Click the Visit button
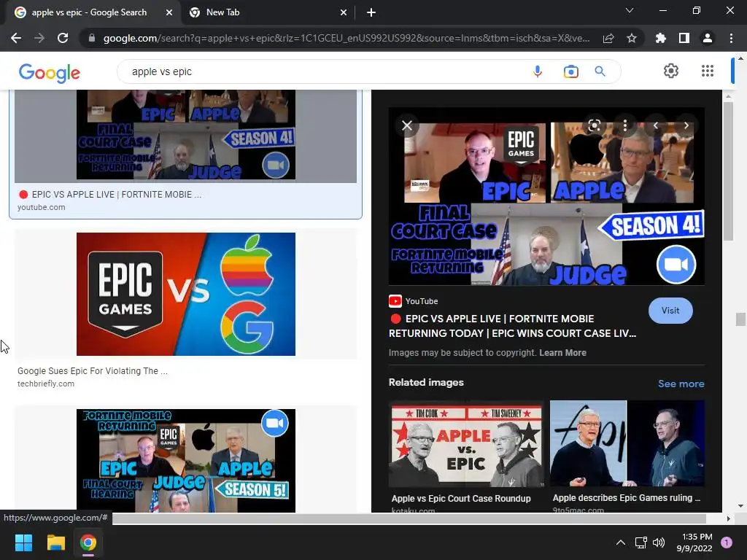The image size is (747, 560). coord(670,311)
